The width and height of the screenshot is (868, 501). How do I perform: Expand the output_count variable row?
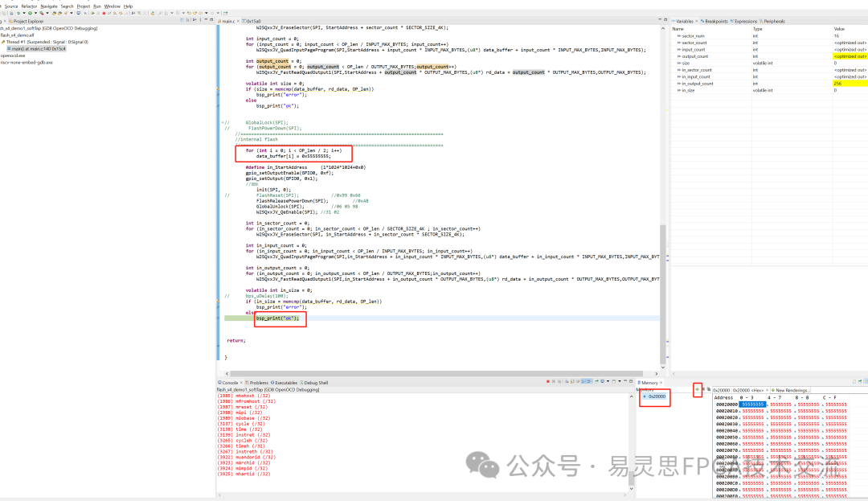click(678, 56)
